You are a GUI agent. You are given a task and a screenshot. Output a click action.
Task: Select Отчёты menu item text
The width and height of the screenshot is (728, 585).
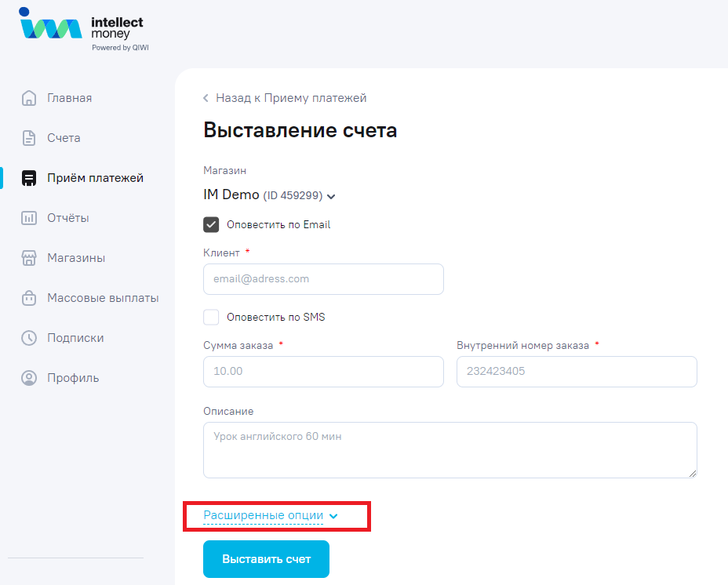coord(68,218)
